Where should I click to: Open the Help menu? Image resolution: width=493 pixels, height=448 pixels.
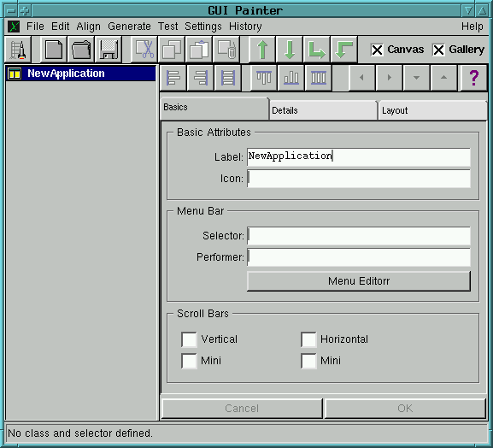click(x=472, y=27)
